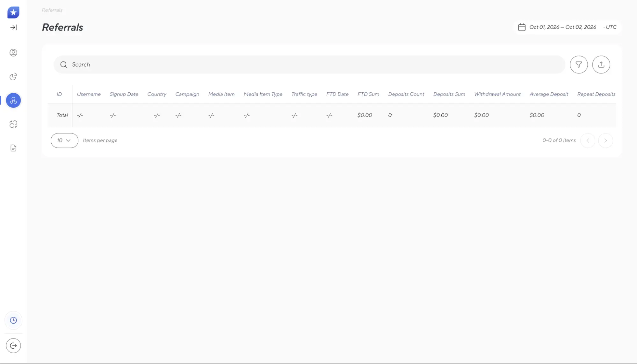This screenshot has height=364, width=637.
Task: Click inside the Search field
Action: point(309,65)
